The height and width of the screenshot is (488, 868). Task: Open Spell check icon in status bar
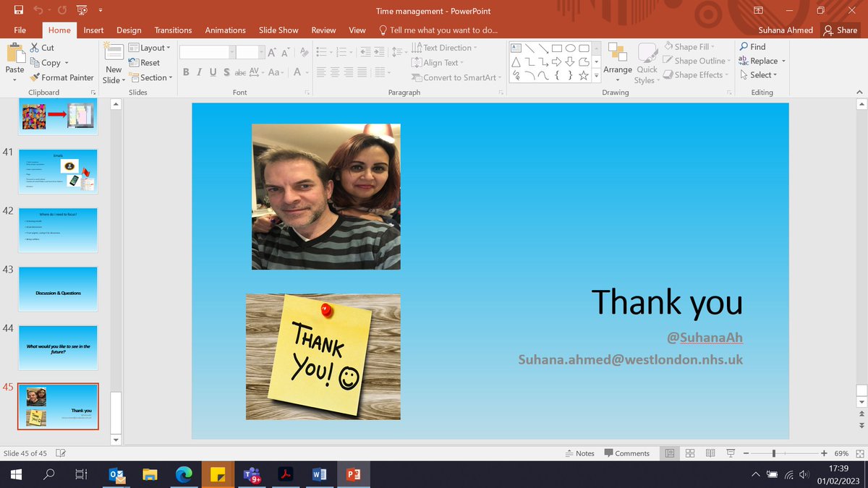[61, 453]
